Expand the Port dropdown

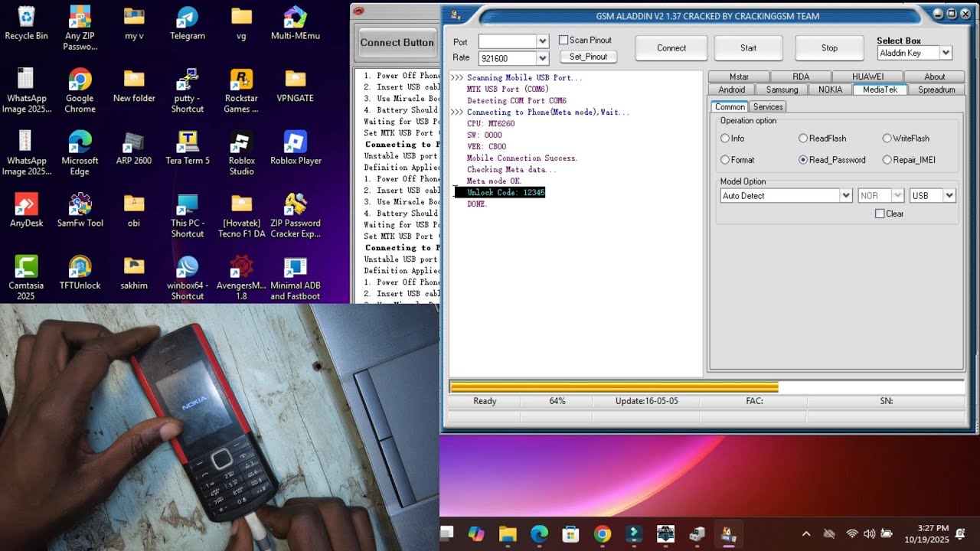(x=543, y=41)
